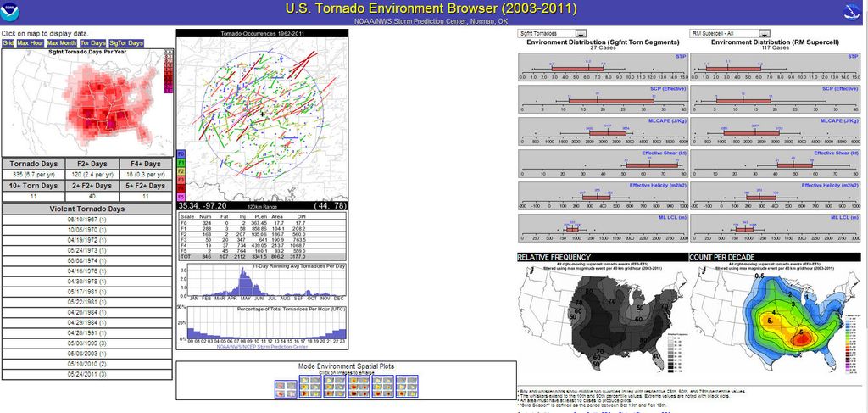
Task: Click the 335 (6.7 per yr) value
Action: click(x=33, y=175)
